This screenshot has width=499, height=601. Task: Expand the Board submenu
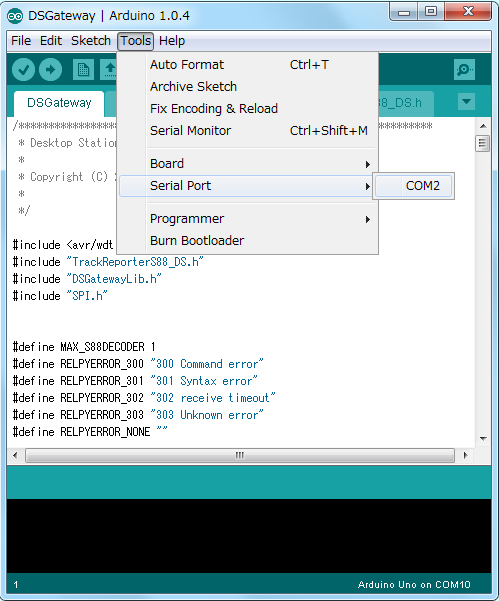[249, 164]
